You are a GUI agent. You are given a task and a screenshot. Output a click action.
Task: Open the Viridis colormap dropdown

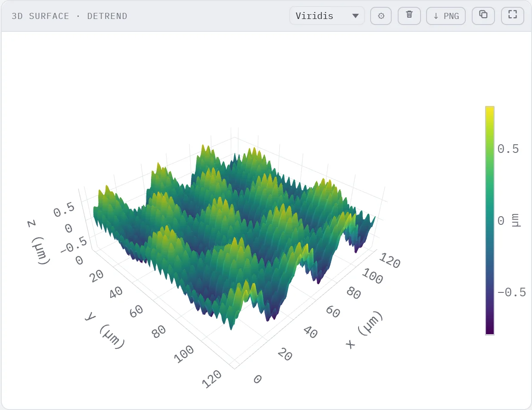coord(327,16)
